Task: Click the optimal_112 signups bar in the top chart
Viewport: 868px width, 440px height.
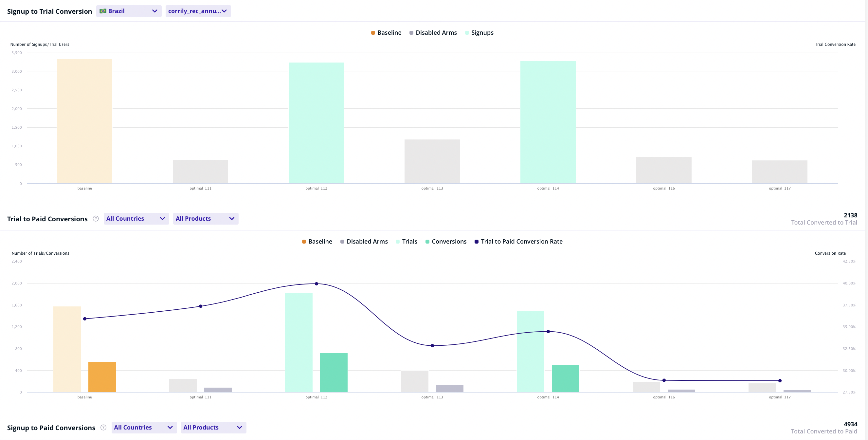Action: click(x=316, y=123)
